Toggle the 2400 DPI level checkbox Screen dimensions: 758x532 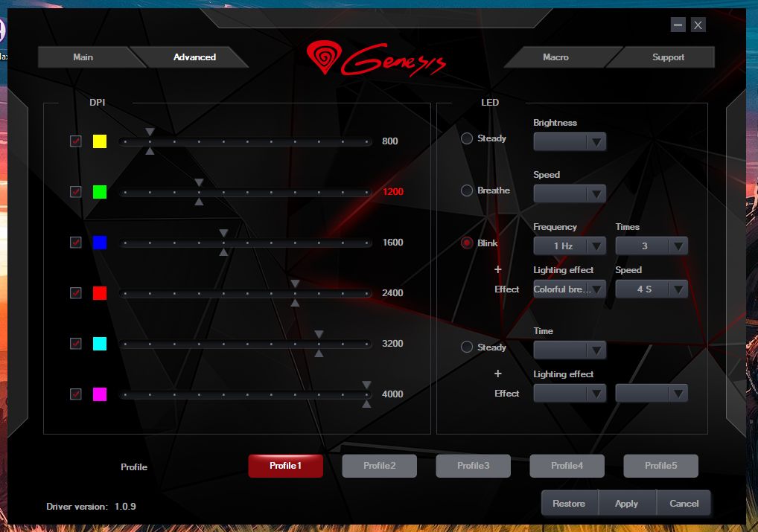(x=75, y=293)
